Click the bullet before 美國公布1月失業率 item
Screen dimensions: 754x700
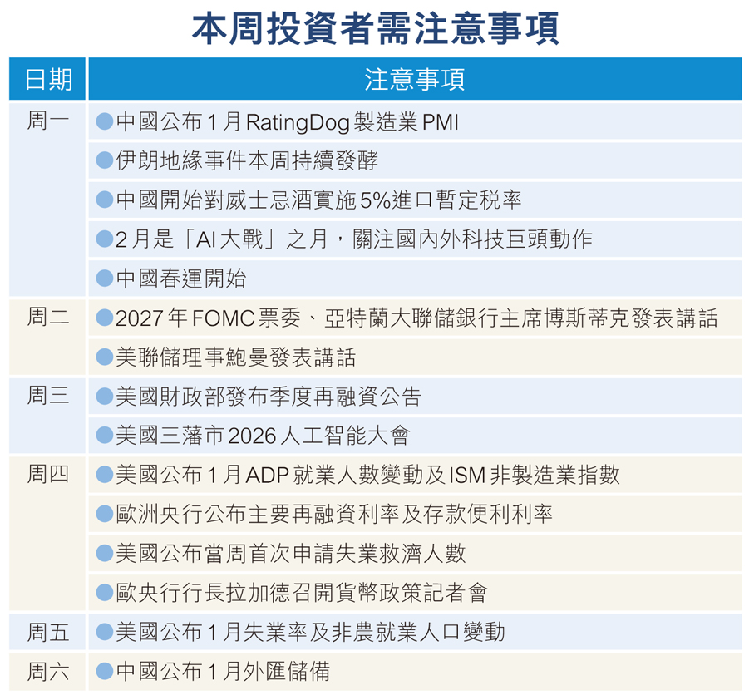[x=104, y=633]
